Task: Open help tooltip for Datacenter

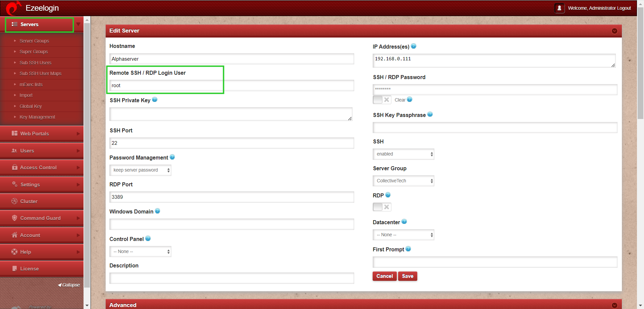Action: pyautogui.click(x=404, y=222)
